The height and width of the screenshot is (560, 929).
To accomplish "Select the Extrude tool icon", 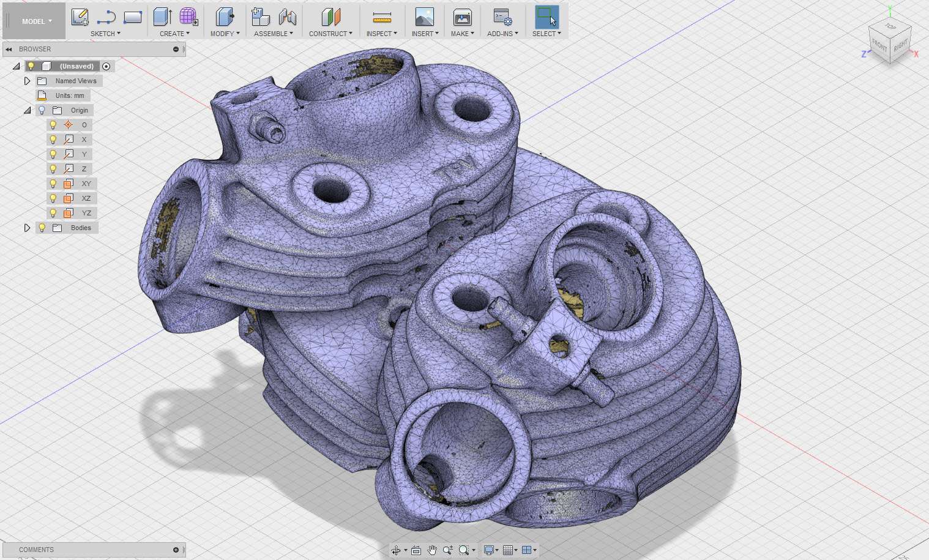I will coord(162,17).
